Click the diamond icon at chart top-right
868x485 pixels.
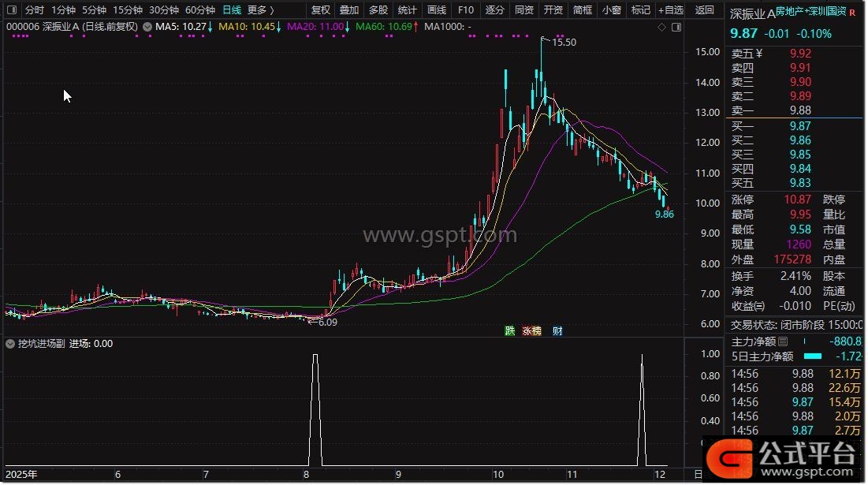pos(661,28)
